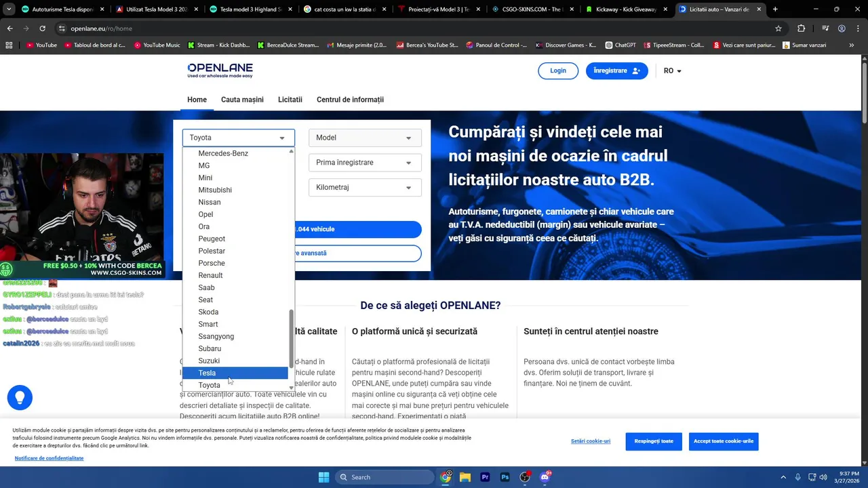
Task: Select Polestar in the make list
Action: pyautogui.click(x=235, y=251)
